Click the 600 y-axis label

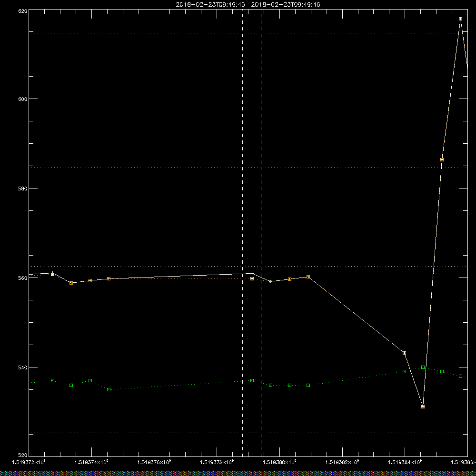(23, 99)
